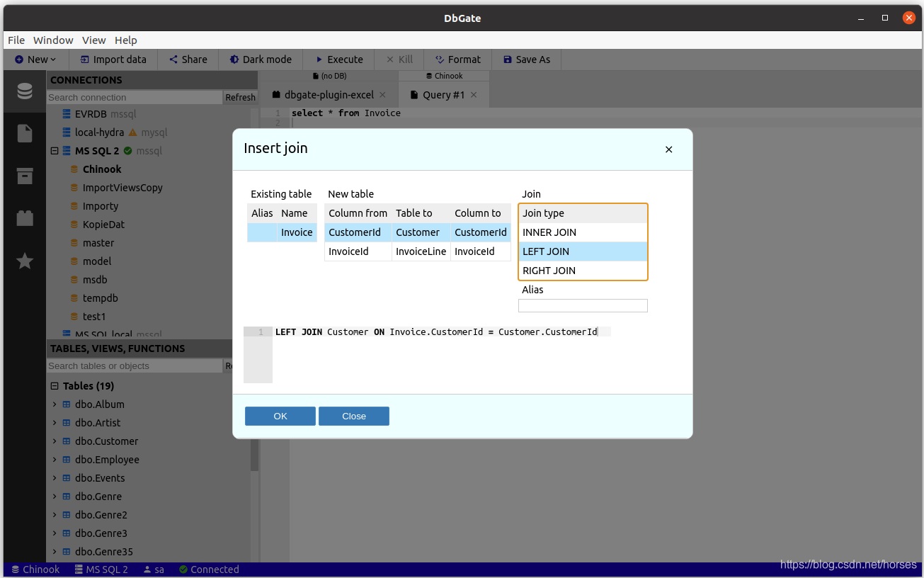Click the MS SQL 2 status bar item
The width and height of the screenshot is (924, 578).
click(x=101, y=569)
